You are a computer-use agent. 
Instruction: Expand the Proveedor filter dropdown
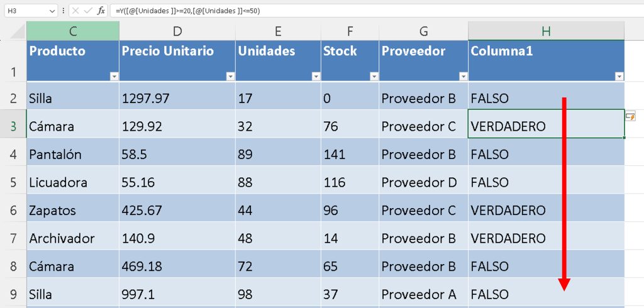(463, 76)
